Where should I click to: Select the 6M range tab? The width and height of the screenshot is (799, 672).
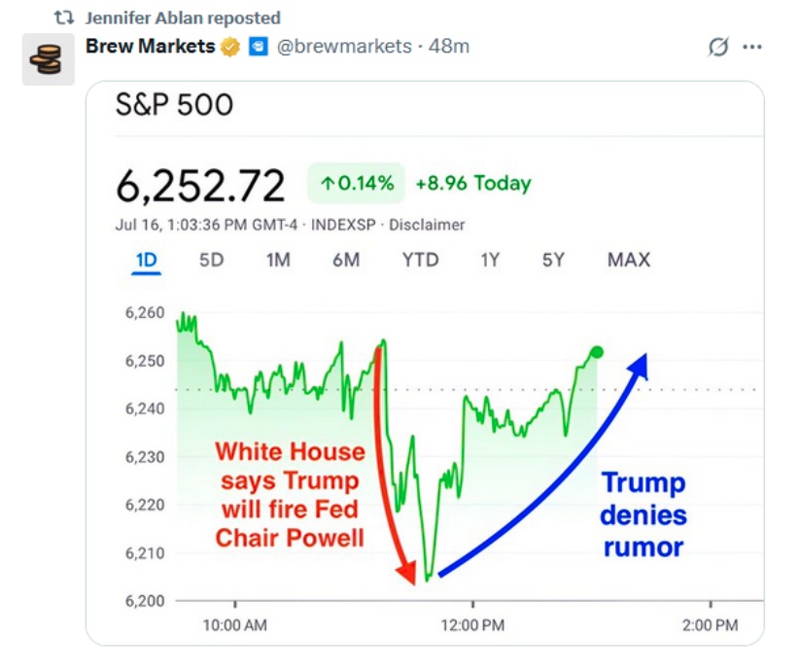tap(346, 260)
